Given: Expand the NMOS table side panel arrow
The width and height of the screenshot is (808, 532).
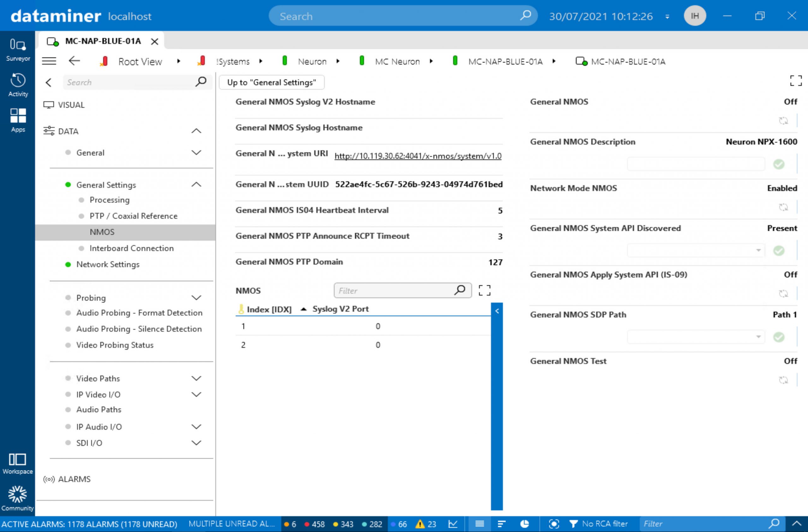Looking at the screenshot, I should tap(497, 311).
